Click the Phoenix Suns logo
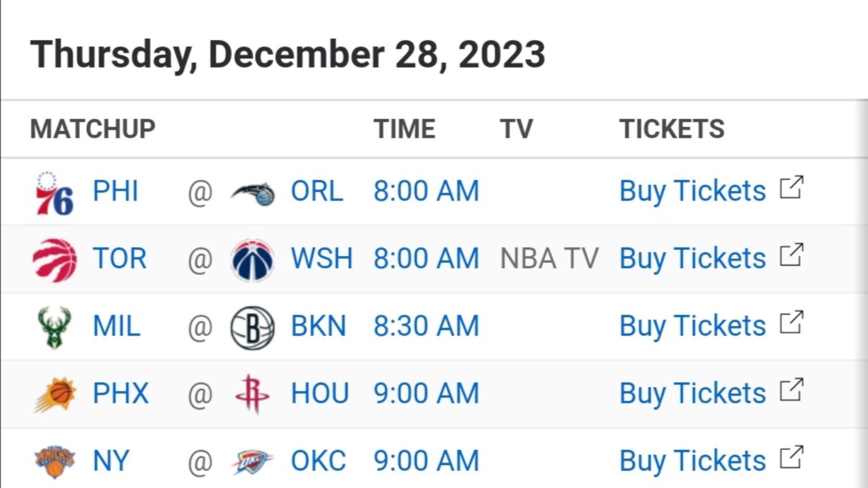The image size is (868, 488). [55, 394]
